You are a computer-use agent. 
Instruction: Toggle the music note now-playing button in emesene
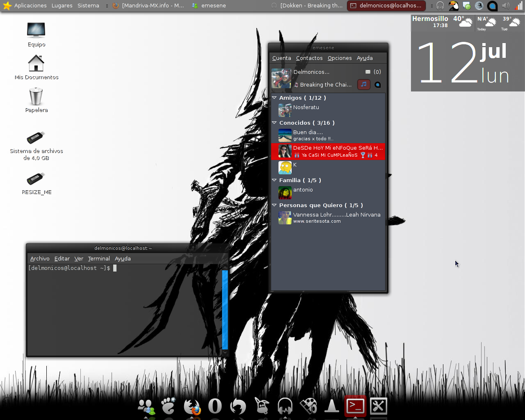pyautogui.click(x=364, y=84)
